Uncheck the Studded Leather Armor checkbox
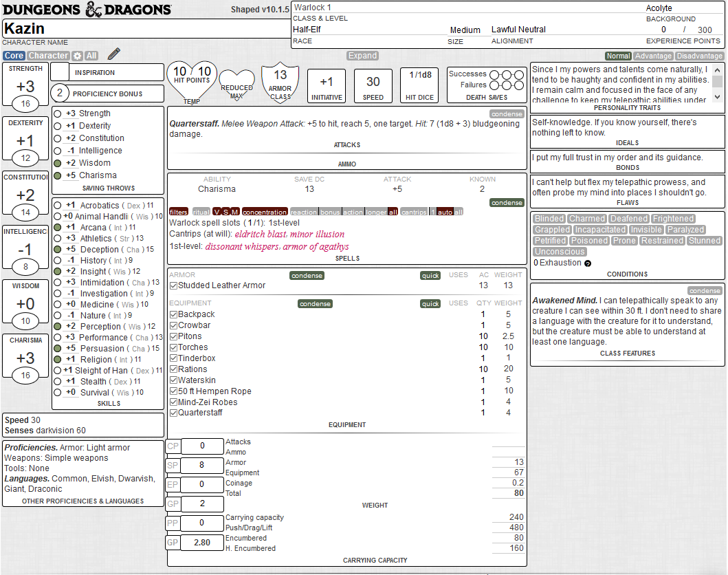The image size is (728, 575). 173,285
